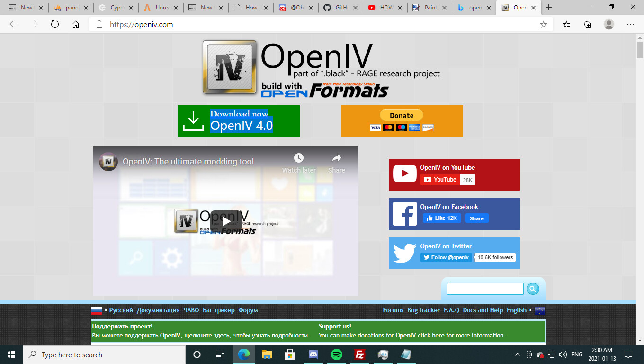Click the green Download now OpenIV 4.0 button
The width and height of the screenshot is (644, 364).
tap(238, 121)
